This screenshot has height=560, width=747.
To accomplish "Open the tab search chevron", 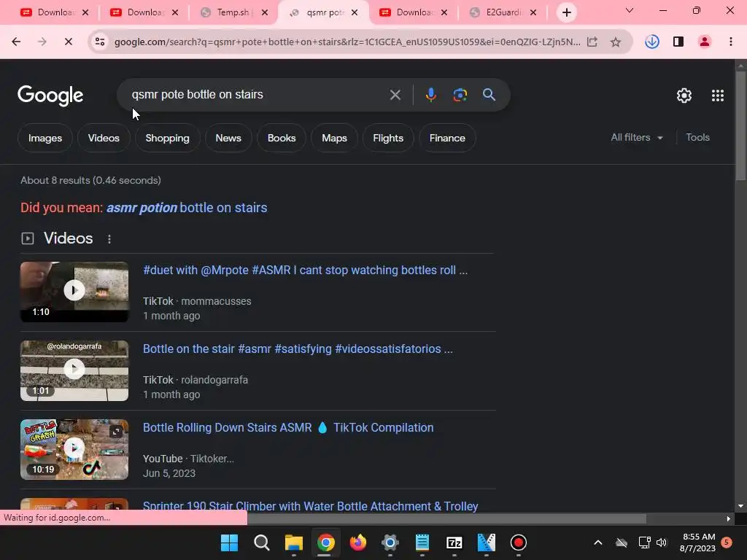I will 630,10.
